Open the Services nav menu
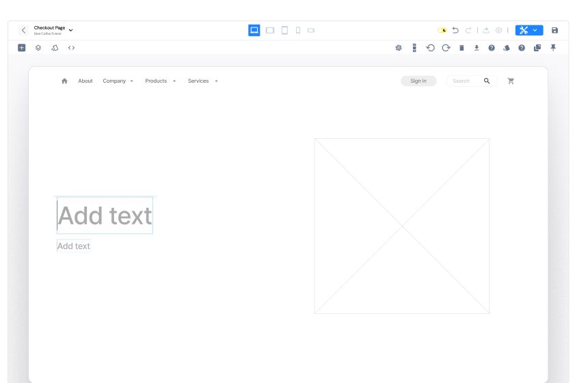This screenshot has height=383, width=588. coord(198,81)
